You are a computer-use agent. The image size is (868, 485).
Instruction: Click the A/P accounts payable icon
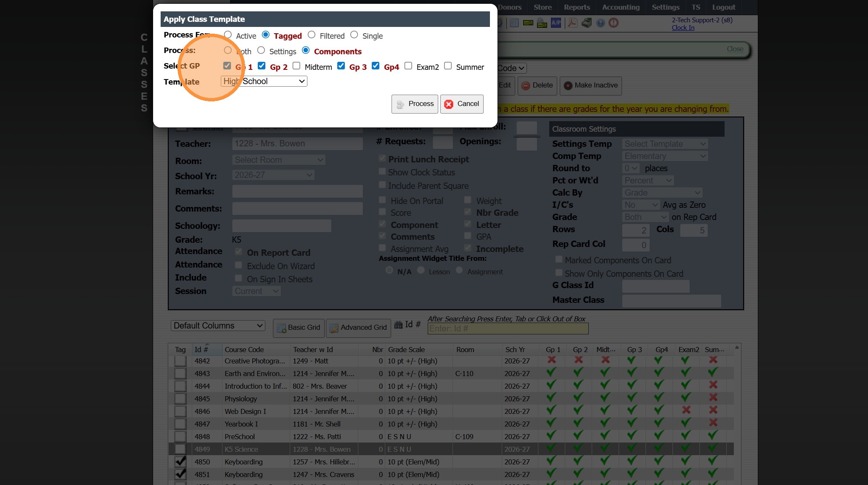(556, 23)
